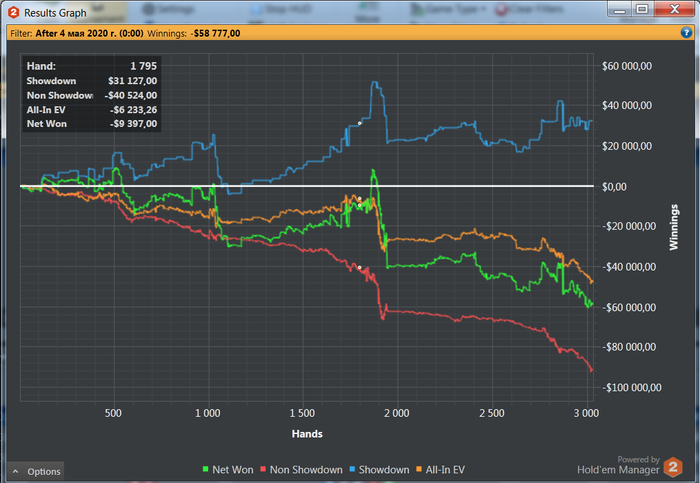
Task: Click the blue Showdown color swatch
Action: [x=352, y=469]
